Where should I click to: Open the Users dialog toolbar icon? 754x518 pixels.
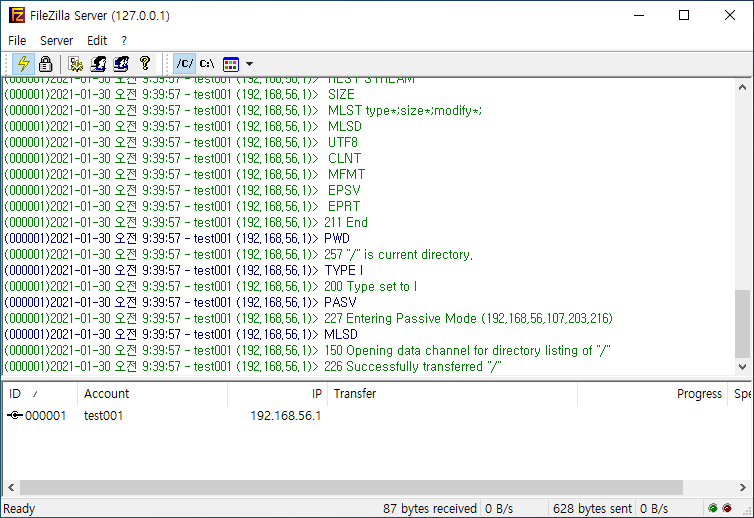(x=98, y=63)
